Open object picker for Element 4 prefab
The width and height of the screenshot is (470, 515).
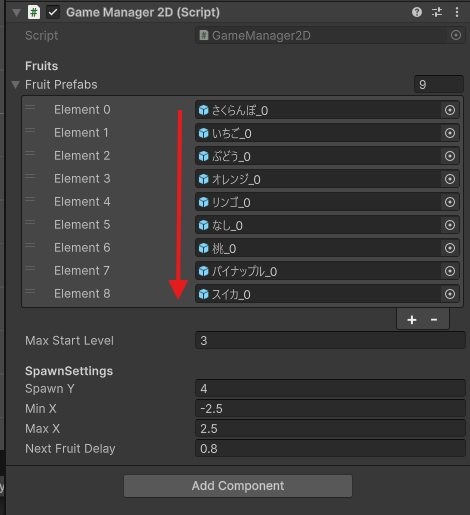coord(450,202)
